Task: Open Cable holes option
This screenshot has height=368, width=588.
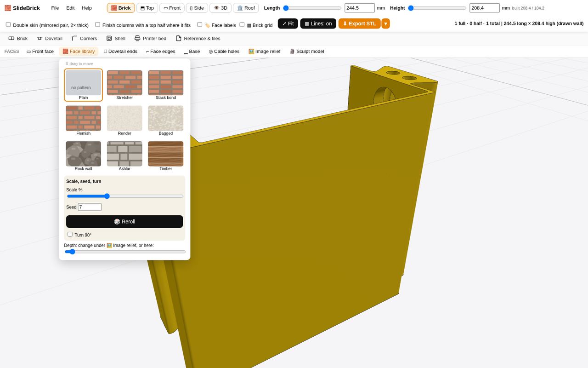Action: (x=224, y=52)
